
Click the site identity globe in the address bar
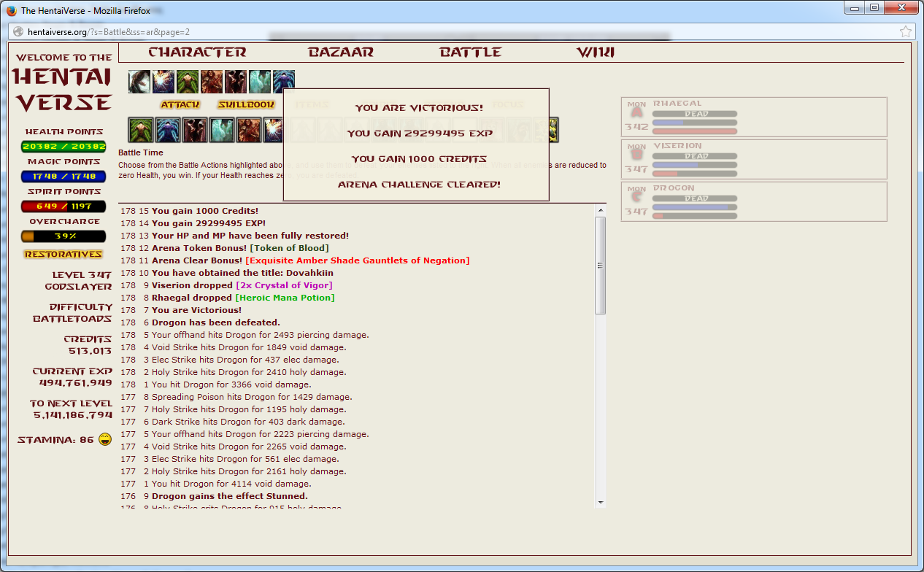[18, 32]
